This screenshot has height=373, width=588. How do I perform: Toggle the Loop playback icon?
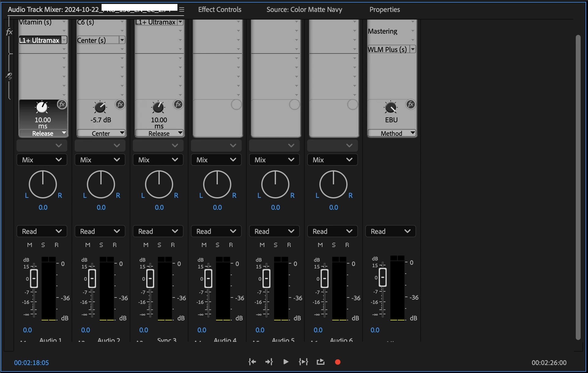pyautogui.click(x=320, y=362)
